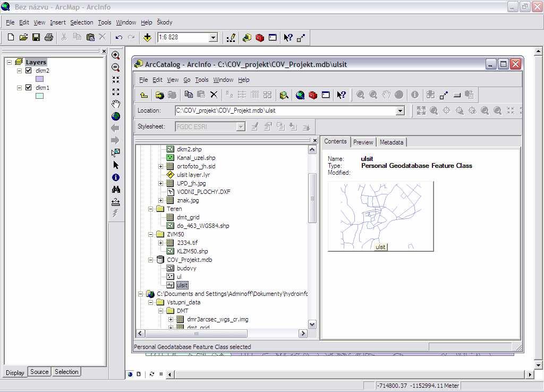Select the ulsit layer.lyr file
The width and height of the screenshot is (544, 392).
point(193,175)
